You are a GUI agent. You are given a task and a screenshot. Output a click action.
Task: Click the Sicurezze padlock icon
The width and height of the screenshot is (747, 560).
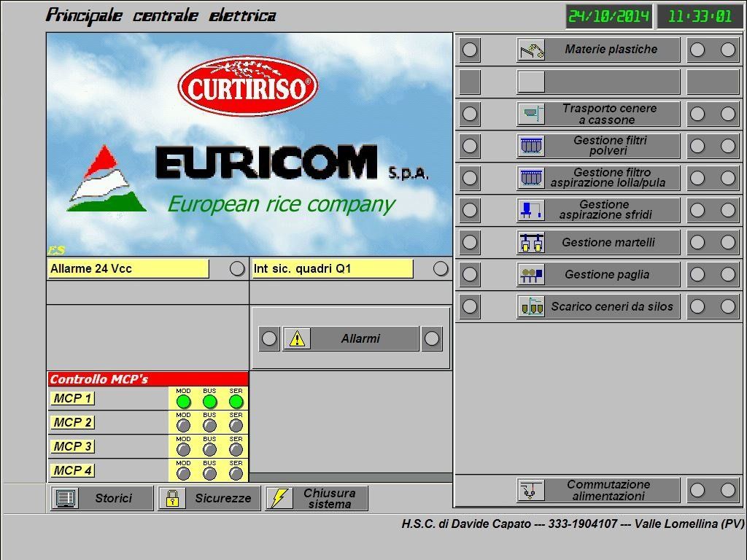(x=172, y=498)
